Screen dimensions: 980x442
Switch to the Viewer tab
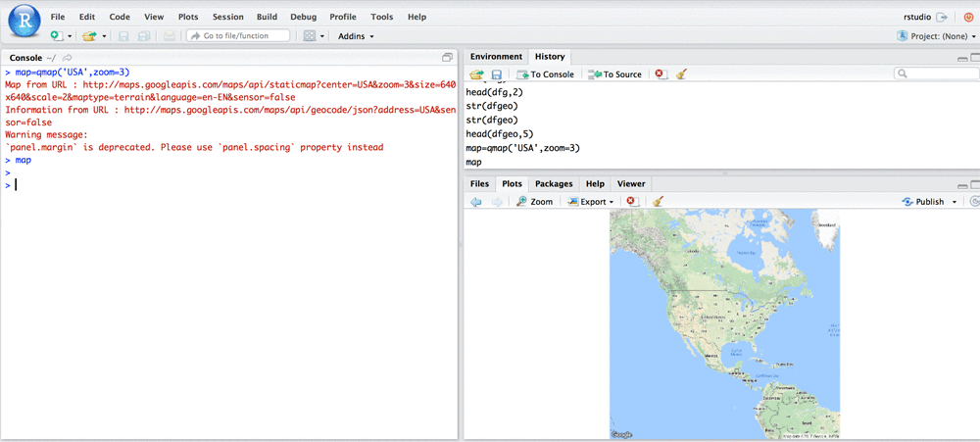tap(631, 184)
